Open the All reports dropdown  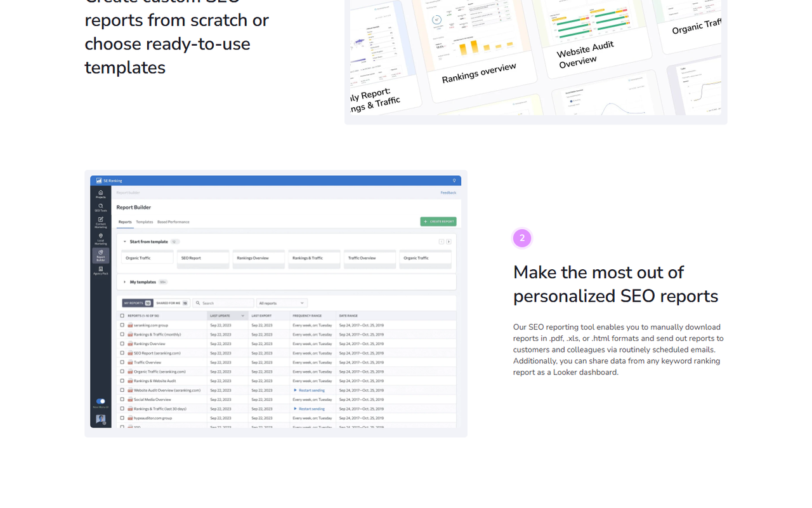(282, 304)
